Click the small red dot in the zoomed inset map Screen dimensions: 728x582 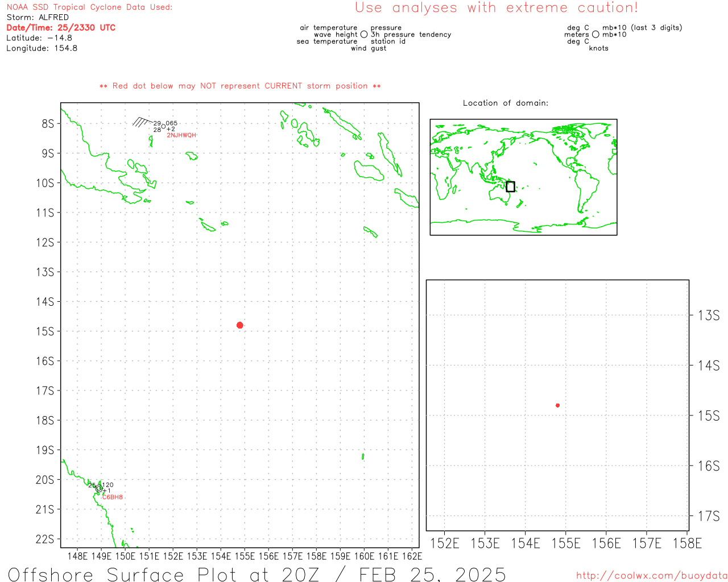pyautogui.click(x=558, y=405)
